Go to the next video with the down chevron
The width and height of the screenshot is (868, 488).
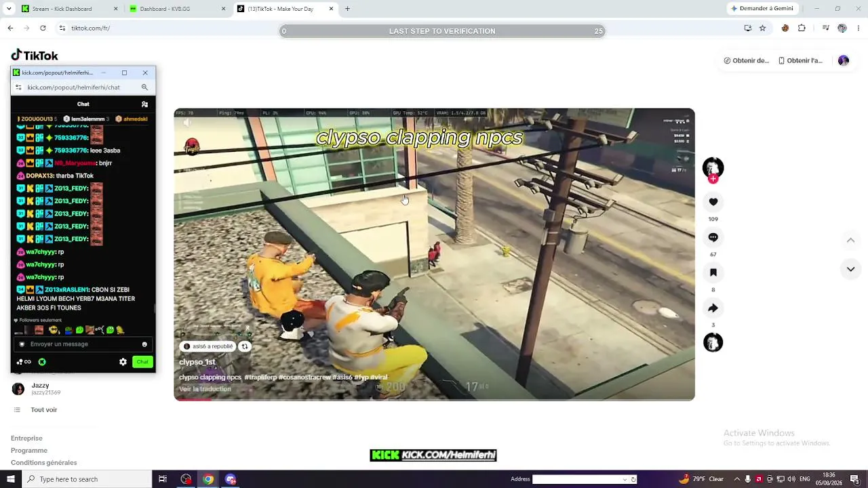tap(850, 269)
